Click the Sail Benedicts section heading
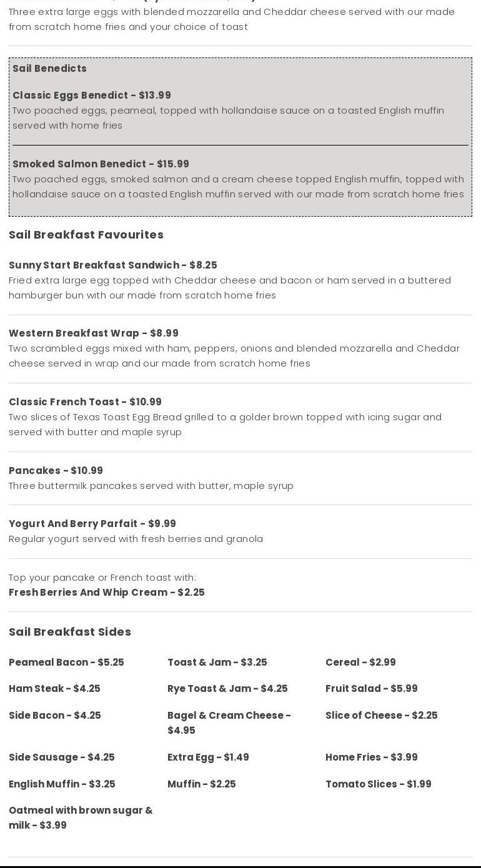Image resolution: width=481 pixels, height=868 pixels. tap(49, 69)
